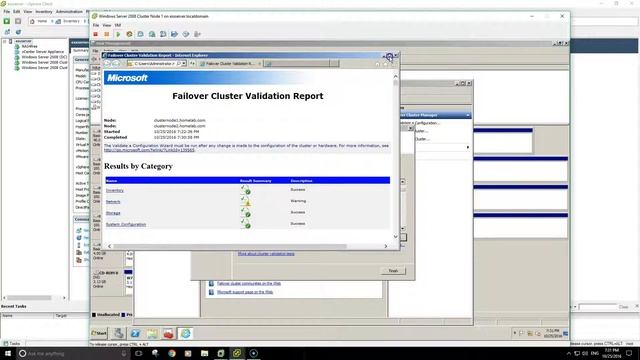
Task: Open File Explorer icon on host taskbar
Action: click(x=204, y=353)
